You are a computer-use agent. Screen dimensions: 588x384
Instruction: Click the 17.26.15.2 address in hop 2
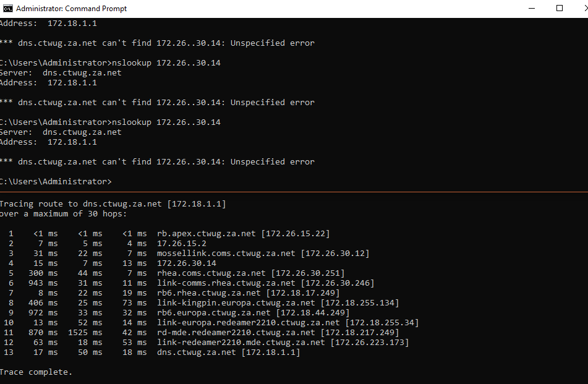(182, 244)
